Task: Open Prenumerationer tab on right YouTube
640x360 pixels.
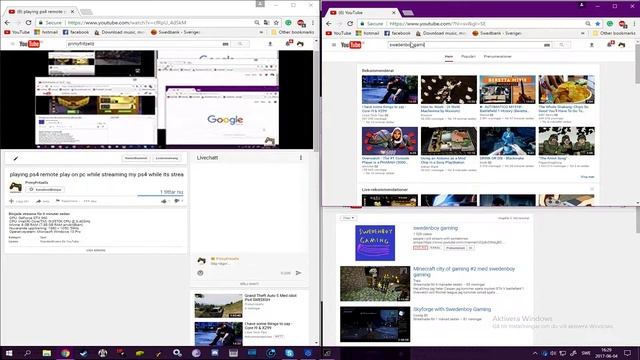Action: (498, 57)
